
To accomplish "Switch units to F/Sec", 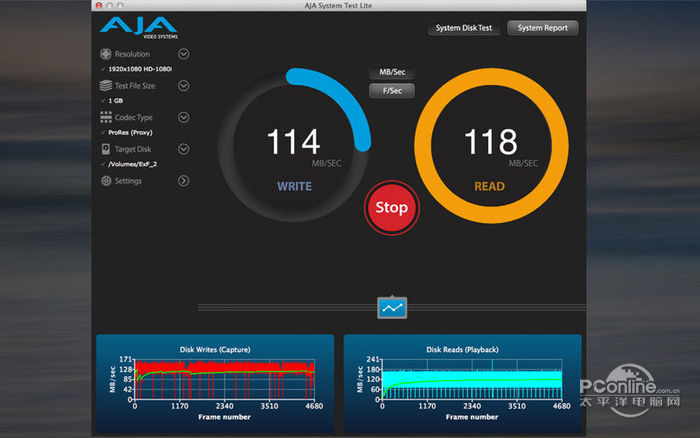I will pos(392,91).
